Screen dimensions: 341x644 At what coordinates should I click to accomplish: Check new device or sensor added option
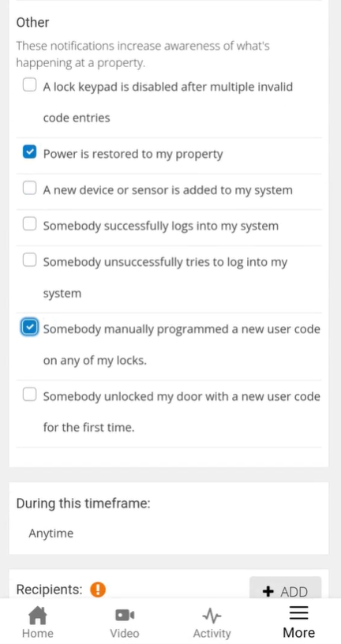(x=29, y=188)
